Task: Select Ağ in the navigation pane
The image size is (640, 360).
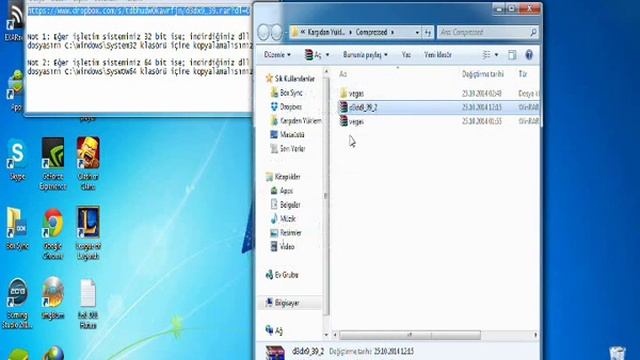Action: point(274,331)
